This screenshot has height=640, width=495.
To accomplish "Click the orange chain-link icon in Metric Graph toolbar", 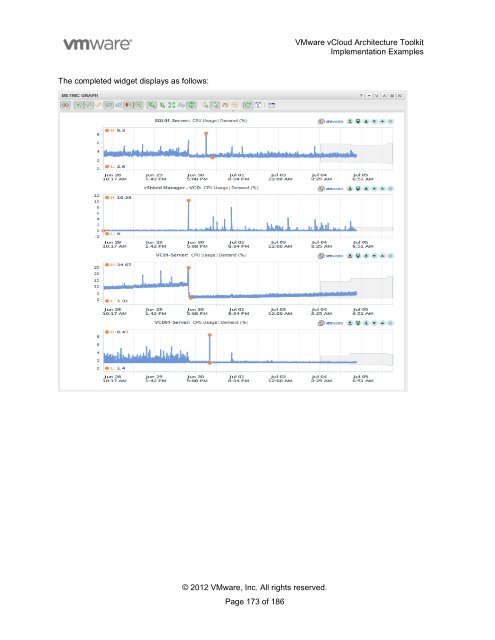I will (x=65, y=105).
